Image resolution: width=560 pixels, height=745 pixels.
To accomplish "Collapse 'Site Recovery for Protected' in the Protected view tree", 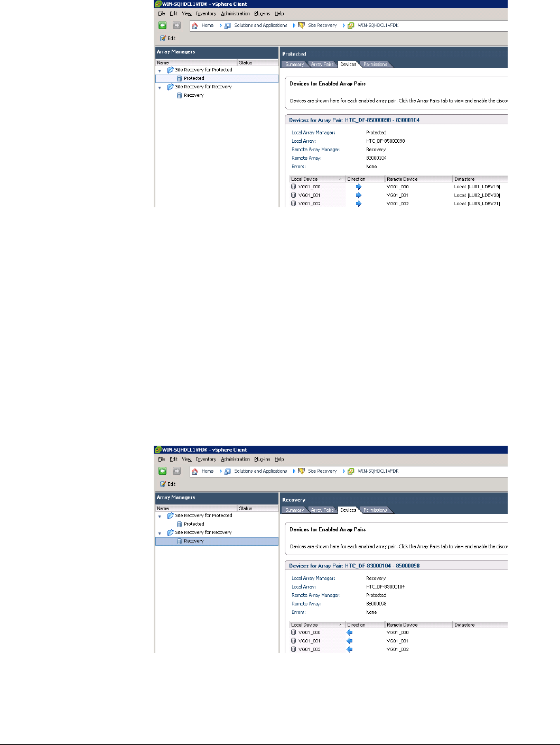I will tap(160, 71).
